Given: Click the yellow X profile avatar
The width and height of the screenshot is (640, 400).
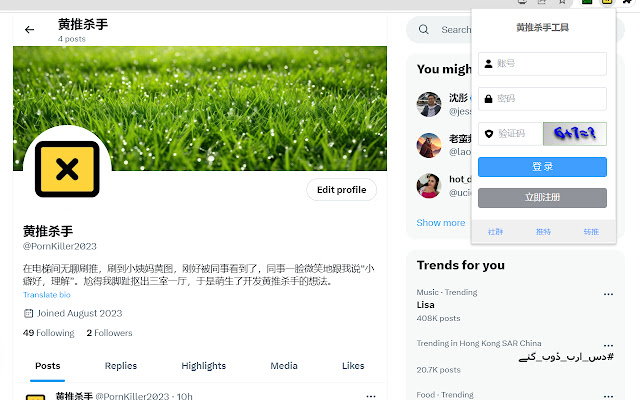Looking at the screenshot, I should [67, 168].
